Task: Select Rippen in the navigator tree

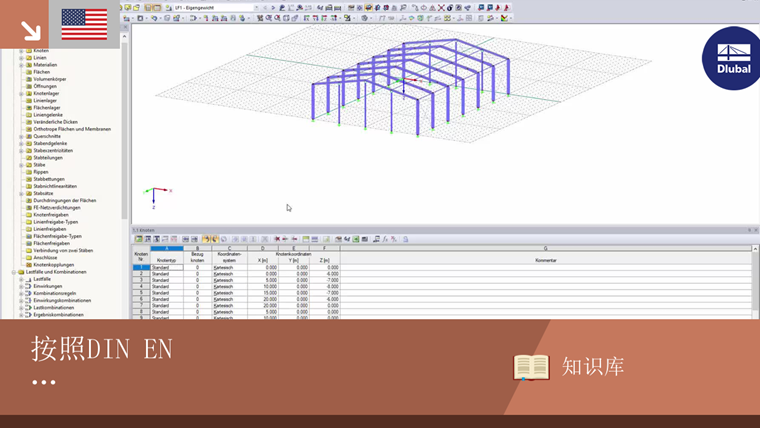Action: (x=41, y=172)
